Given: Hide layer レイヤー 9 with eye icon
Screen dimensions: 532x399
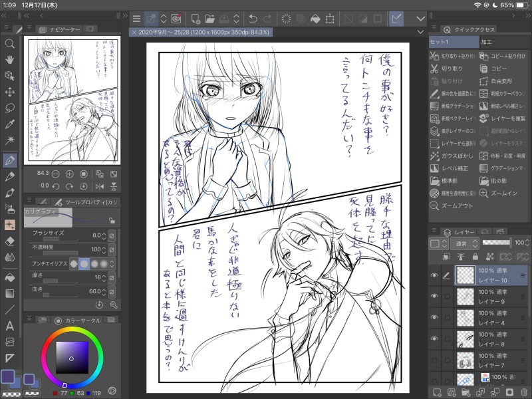Looking at the screenshot, I should 434,296.
